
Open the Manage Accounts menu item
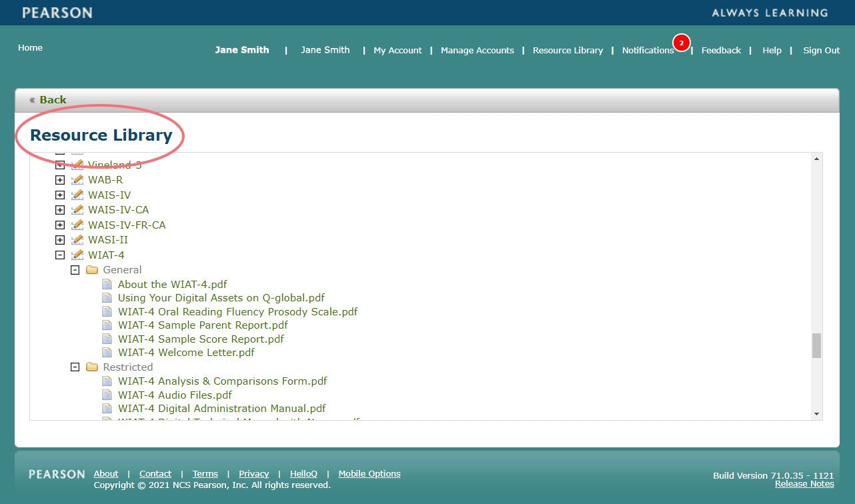477,50
